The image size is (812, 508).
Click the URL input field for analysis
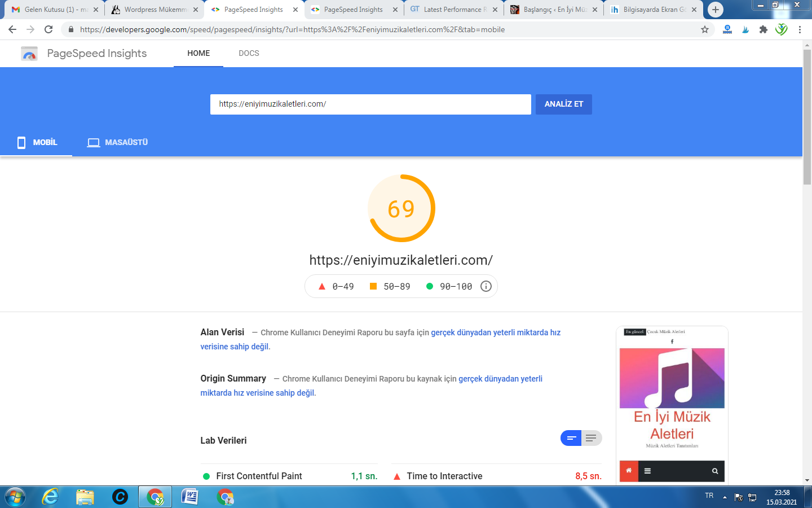point(370,104)
